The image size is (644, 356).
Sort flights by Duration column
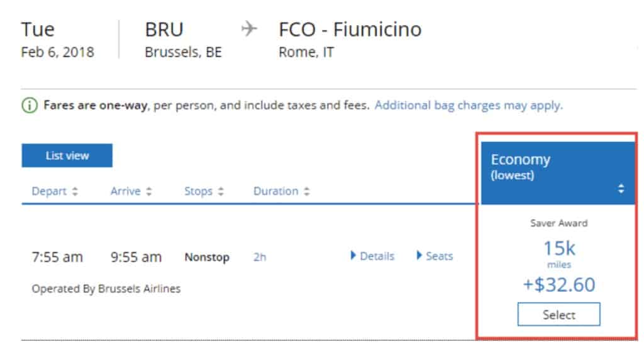tap(275, 191)
